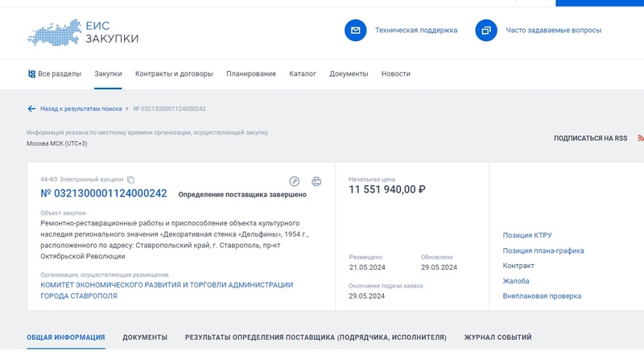Copy the 44-ФЗ Электронный аукцион label icon

(131, 180)
